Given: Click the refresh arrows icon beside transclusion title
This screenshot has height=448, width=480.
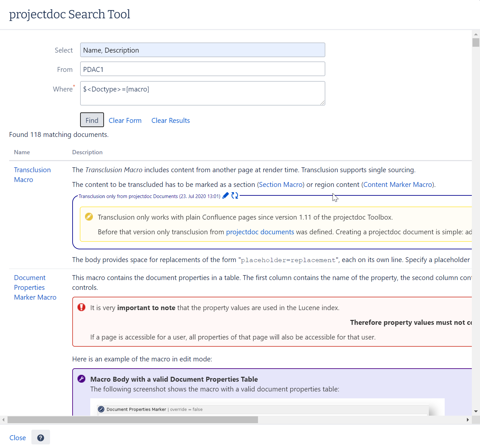Looking at the screenshot, I should click(x=235, y=196).
